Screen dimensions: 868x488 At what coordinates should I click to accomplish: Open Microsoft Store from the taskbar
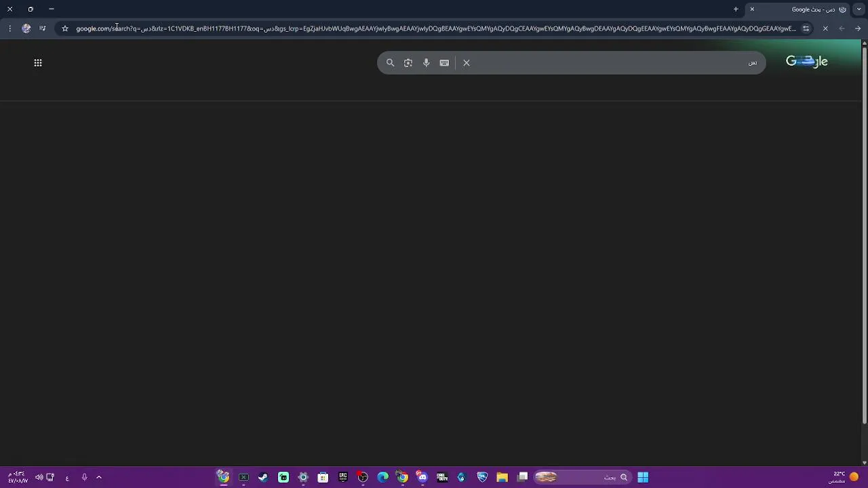323,477
